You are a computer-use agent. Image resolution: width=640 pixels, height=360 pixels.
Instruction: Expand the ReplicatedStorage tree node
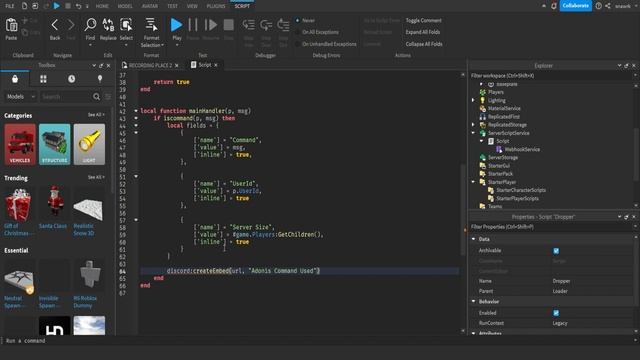click(473, 125)
